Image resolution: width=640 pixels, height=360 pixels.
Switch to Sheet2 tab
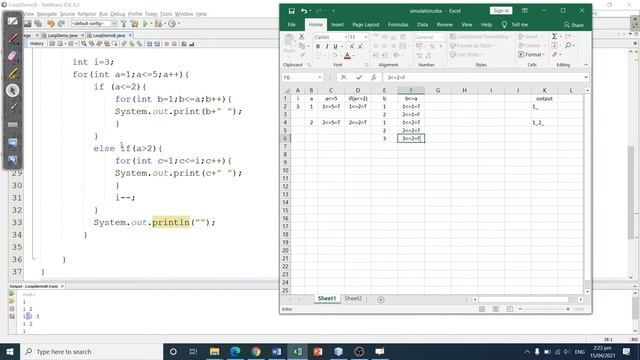[353, 299]
